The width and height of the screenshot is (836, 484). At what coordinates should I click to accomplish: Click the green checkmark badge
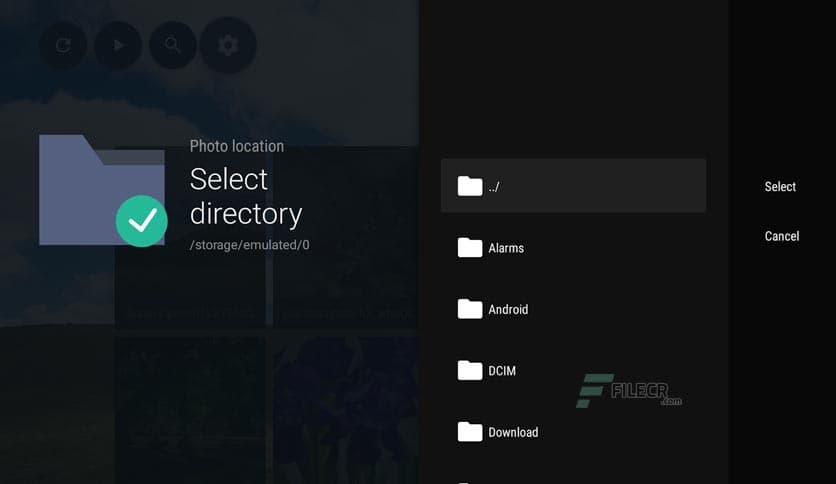coord(142,221)
